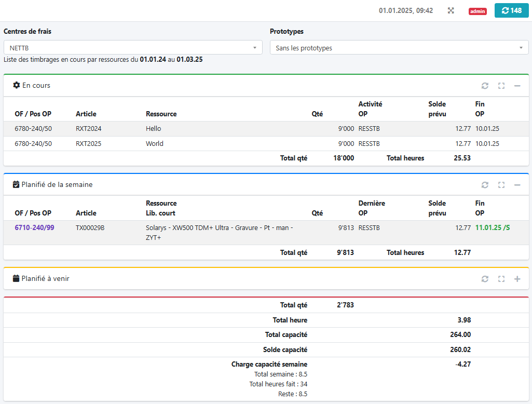Select the World resource cell
The height and width of the screenshot is (404, 532).
pyautogui.click(x=154, y=144)
